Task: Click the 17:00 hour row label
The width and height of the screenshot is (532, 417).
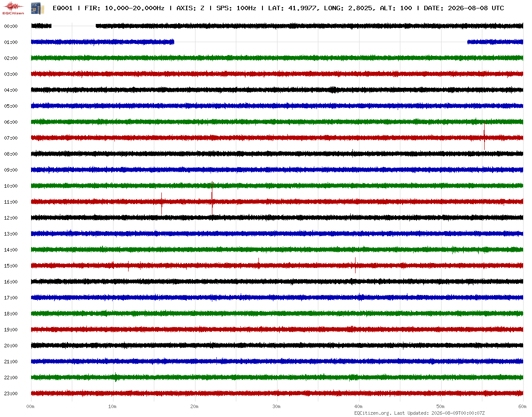Action: pyautogui.click(x=11, y=298)
